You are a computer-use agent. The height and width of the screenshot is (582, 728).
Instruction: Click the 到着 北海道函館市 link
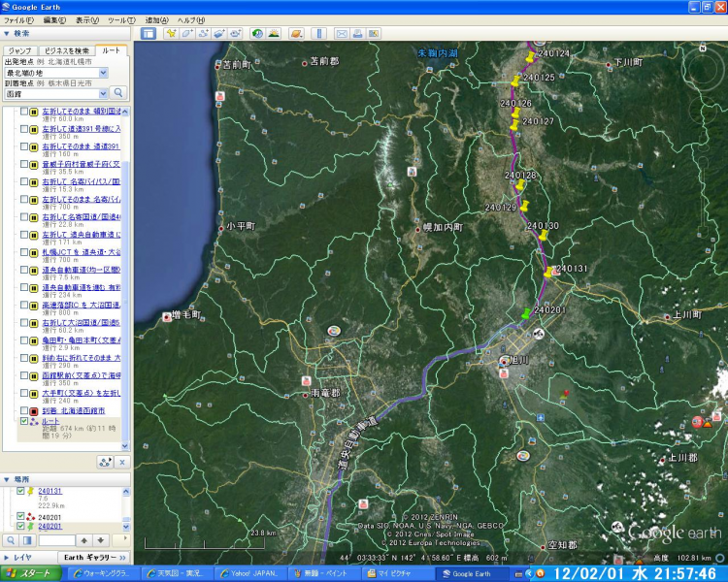[74, 410]
